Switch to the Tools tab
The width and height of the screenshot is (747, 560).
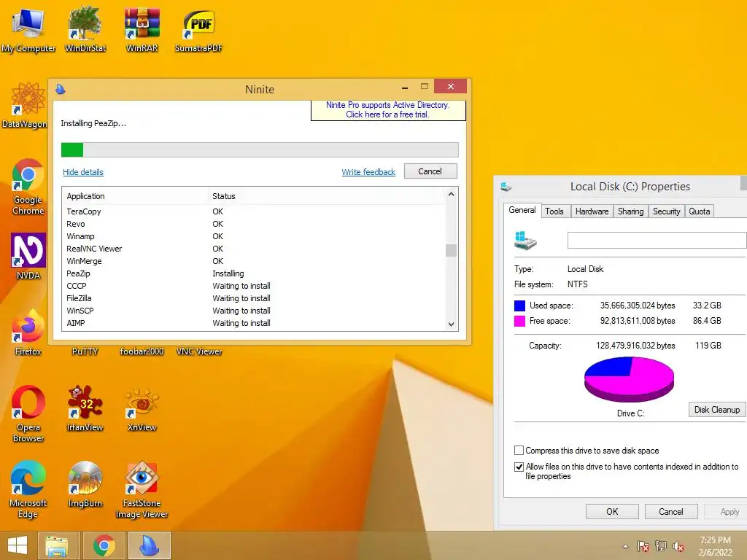pyautogui.click(x=554, y=211)
